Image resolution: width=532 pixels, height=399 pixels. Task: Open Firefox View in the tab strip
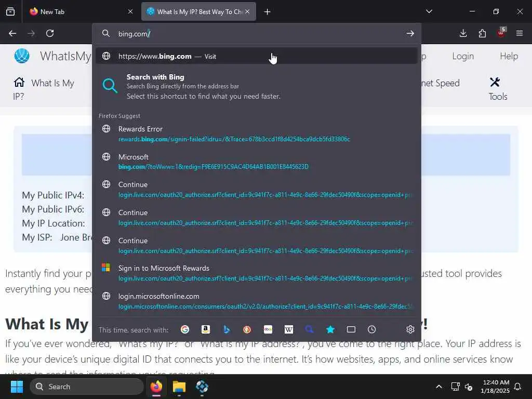[x=10, y=11]
